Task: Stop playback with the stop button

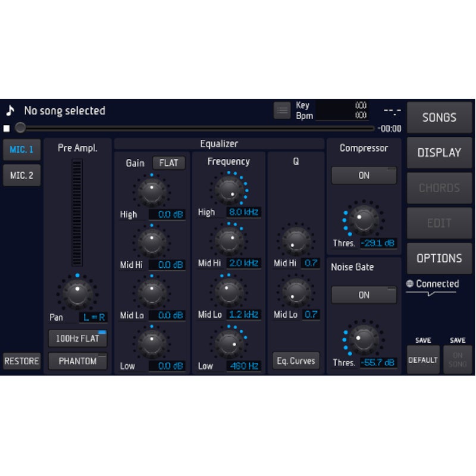Action: [x=7, y=129]
